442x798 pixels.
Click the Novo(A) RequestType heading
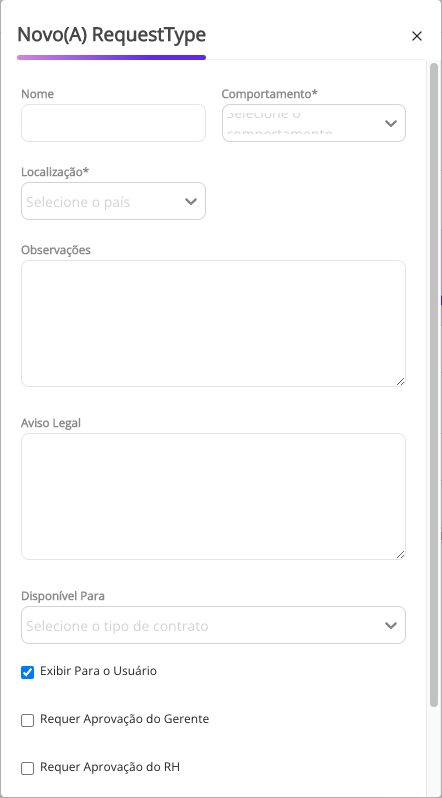click(x=112, y=35)
